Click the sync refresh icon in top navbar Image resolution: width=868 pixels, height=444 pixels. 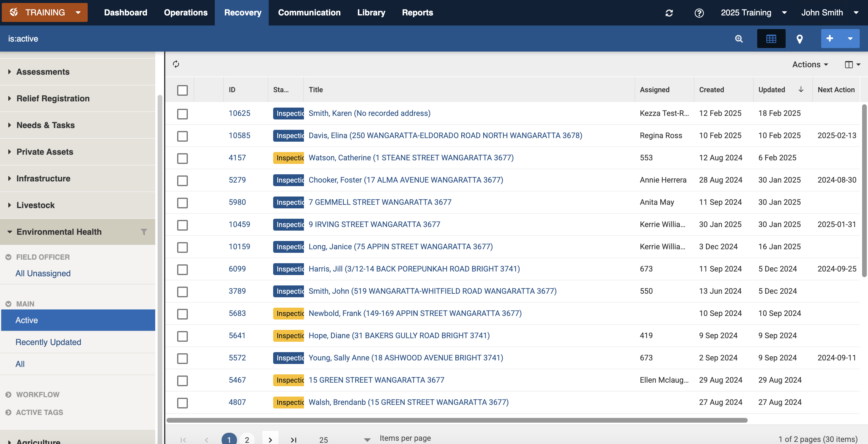669,13
